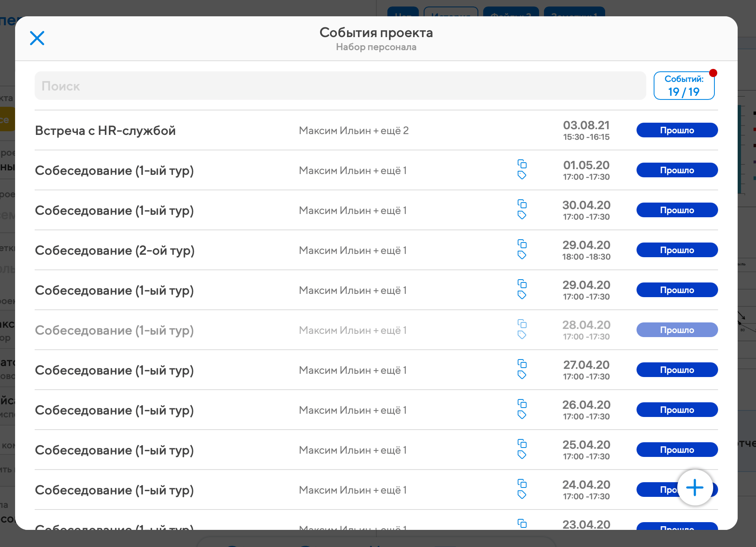
Task: Click Прошло status on 26.04.20 event
Action: [x=677, y=410]
